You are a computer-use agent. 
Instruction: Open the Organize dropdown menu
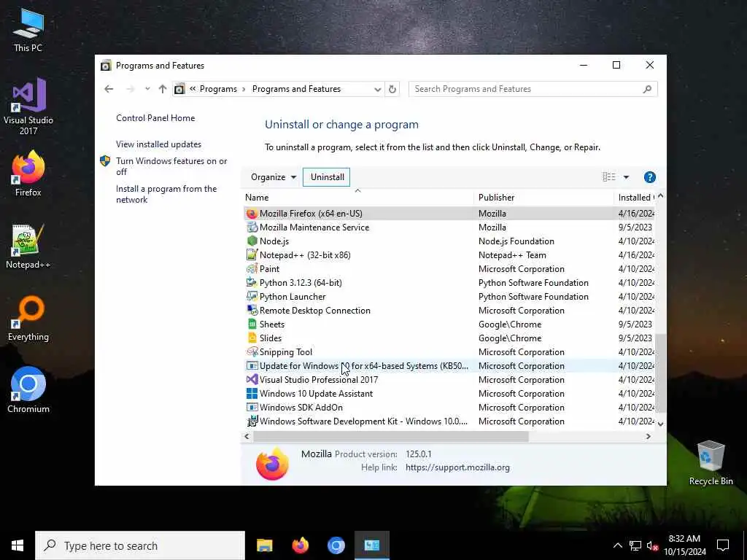[274, 177]
